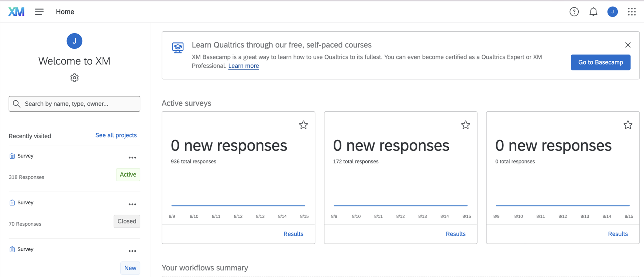Screen dimensions: 644x277
Task: Click Go to Basecamp button
Action: (600, 62)
